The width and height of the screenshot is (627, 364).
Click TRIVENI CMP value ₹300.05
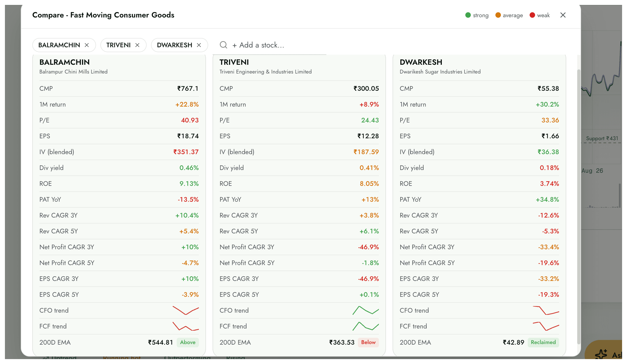[366, 89]
